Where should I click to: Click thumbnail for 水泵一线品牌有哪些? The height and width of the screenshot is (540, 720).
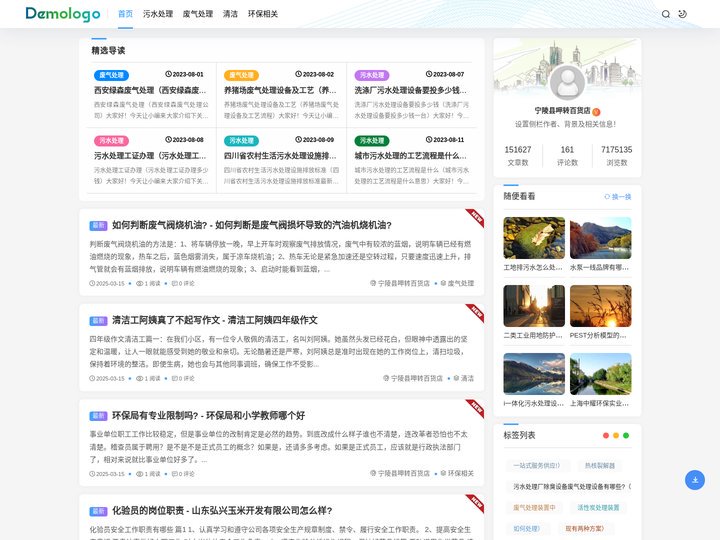[x=601, y=238]
